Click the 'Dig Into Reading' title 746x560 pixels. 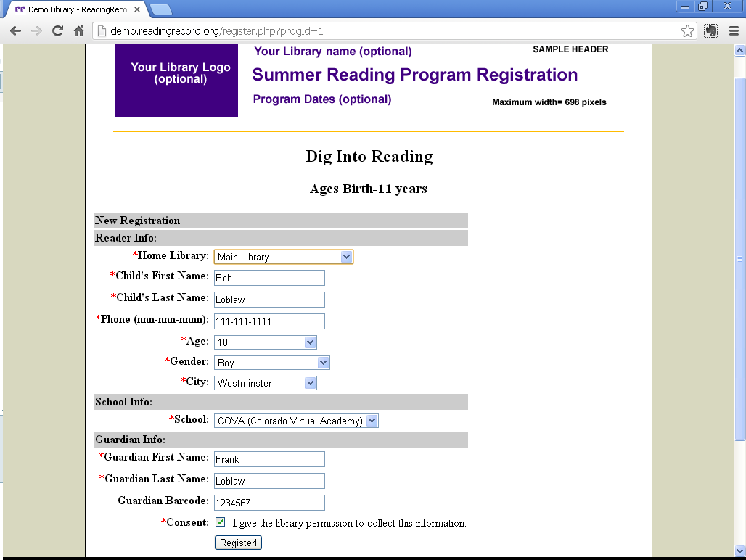tap(369, 157)
